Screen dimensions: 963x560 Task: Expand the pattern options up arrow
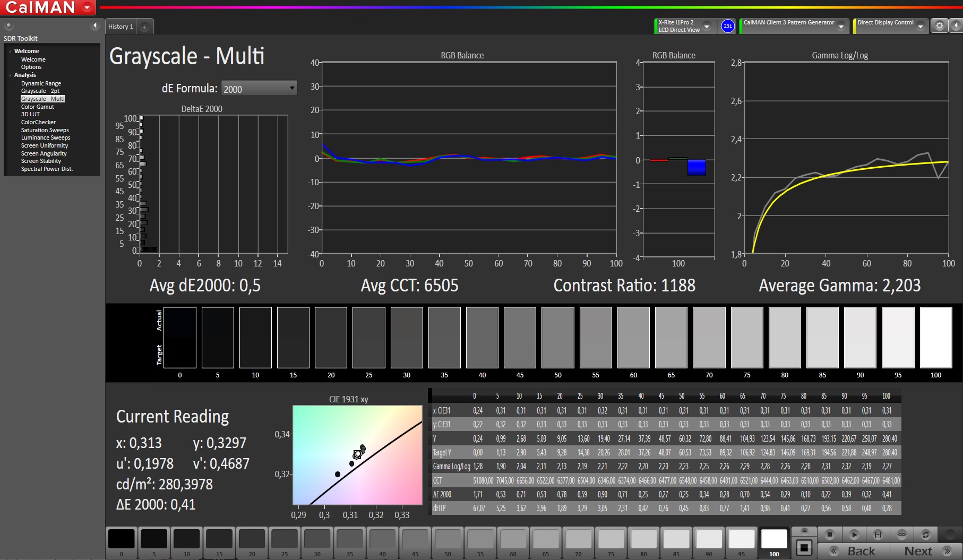[804, 531]
